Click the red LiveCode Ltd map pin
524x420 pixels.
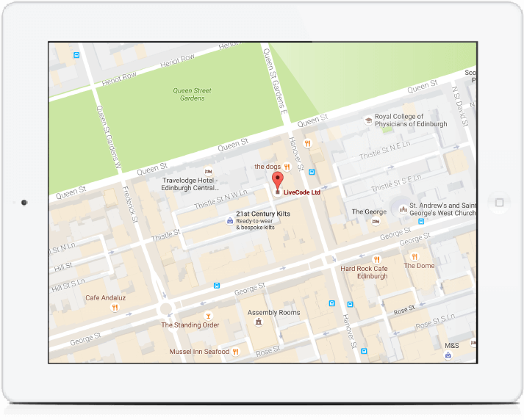pos(277,181)
